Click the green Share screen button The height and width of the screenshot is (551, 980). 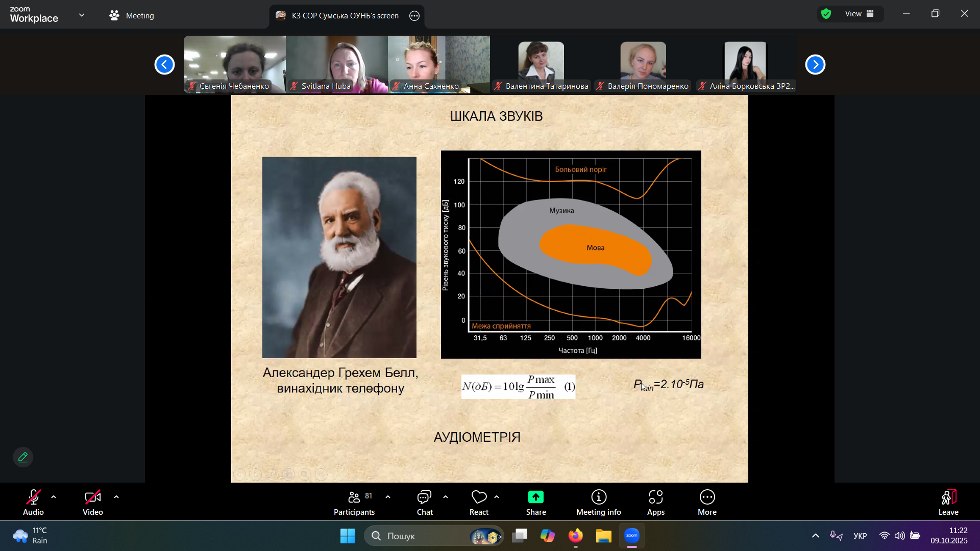(536, 497)
